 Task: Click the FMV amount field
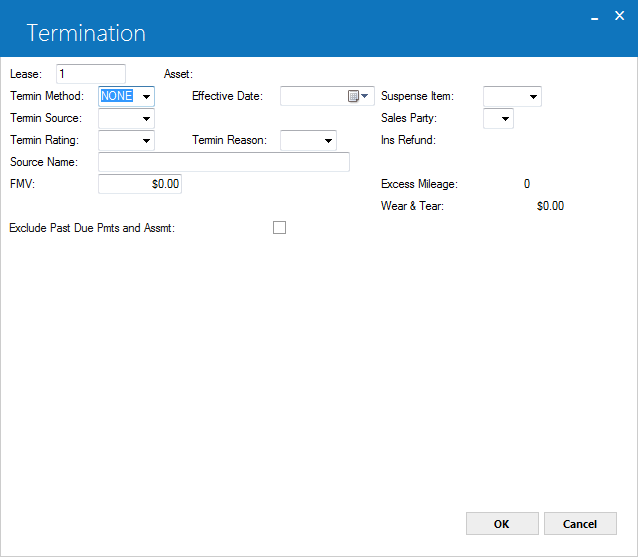pos(140,184)
